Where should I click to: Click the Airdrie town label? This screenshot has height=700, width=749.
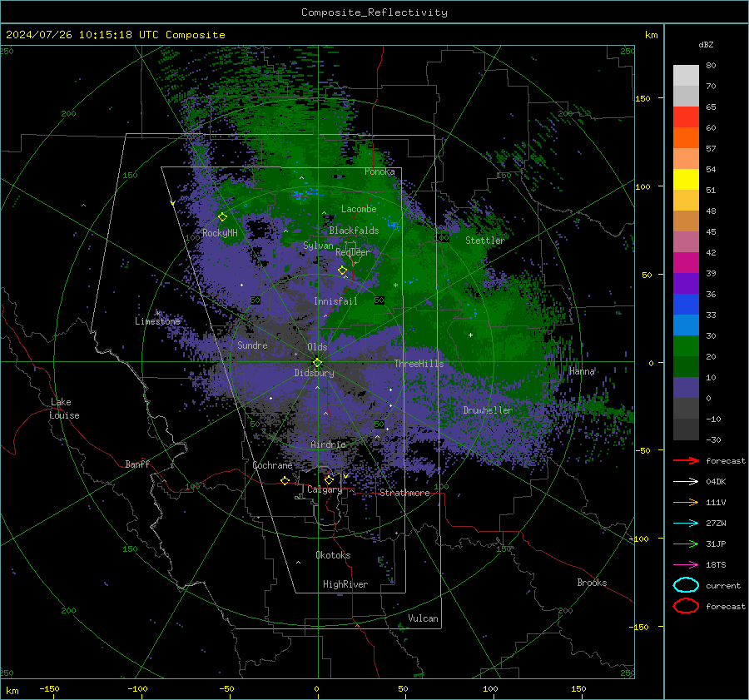[x=328, y=444]
